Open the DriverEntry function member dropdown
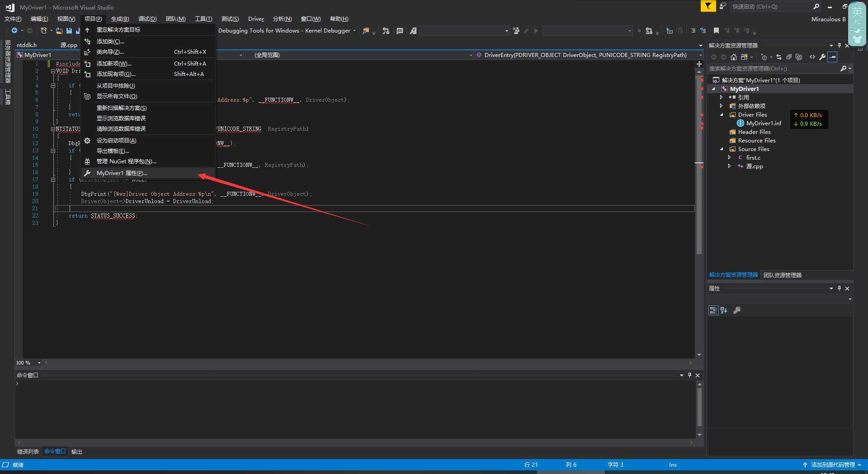 (x=700, y=55)
